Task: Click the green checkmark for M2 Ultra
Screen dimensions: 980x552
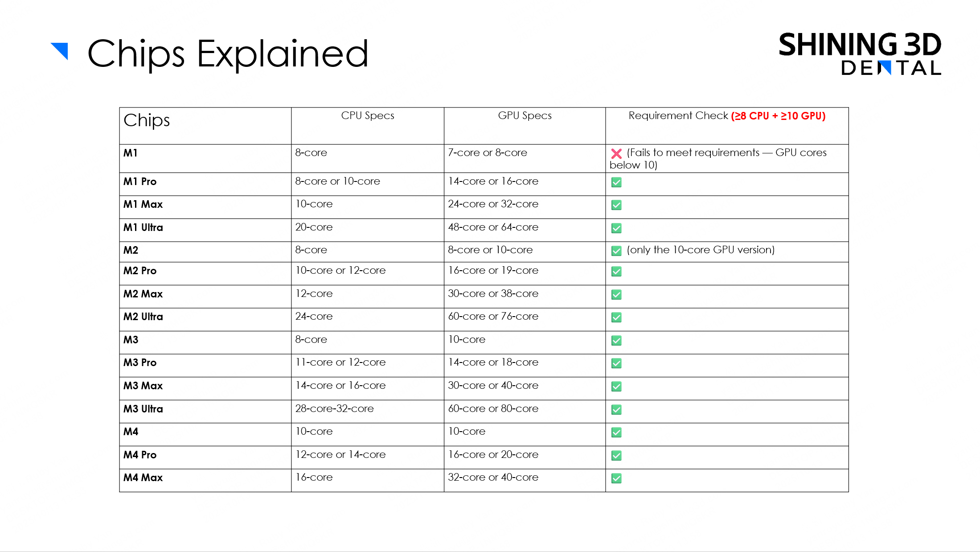Action: [x=616, y=317]
